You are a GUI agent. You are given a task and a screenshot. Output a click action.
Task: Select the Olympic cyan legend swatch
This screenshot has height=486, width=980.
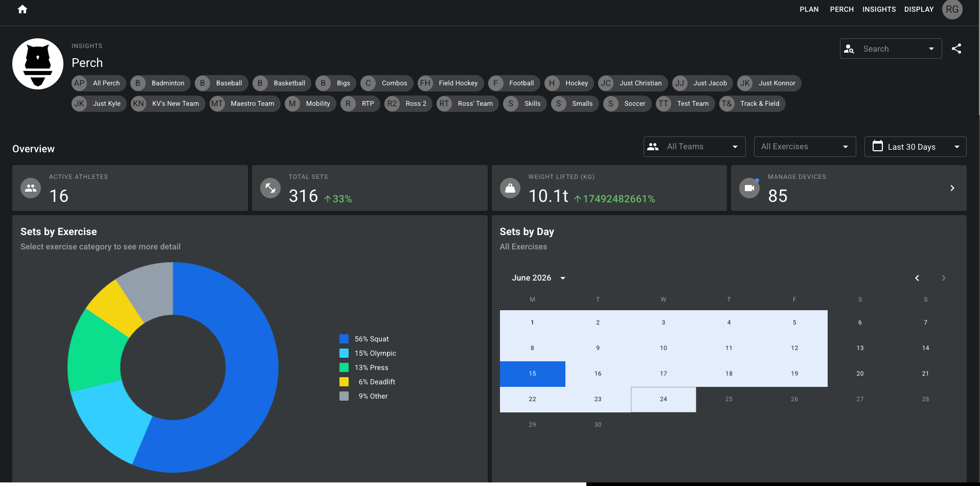344,353
